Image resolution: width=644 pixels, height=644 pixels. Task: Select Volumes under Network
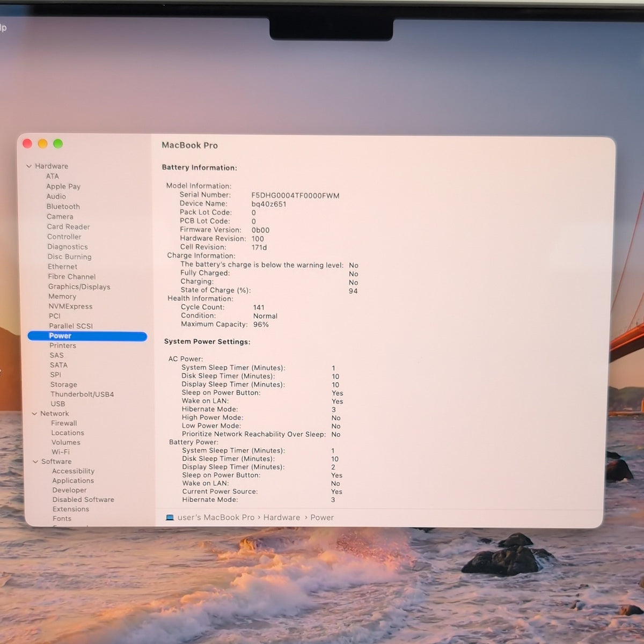pos(66,443)
